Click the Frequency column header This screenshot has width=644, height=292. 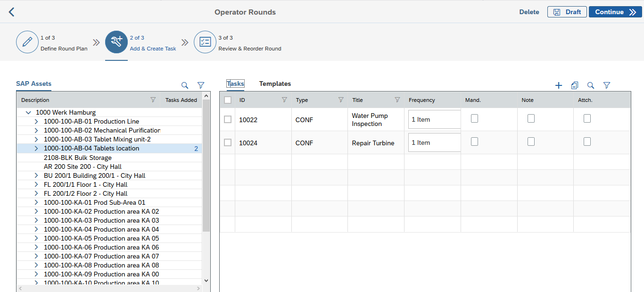[x=422, y=100]
